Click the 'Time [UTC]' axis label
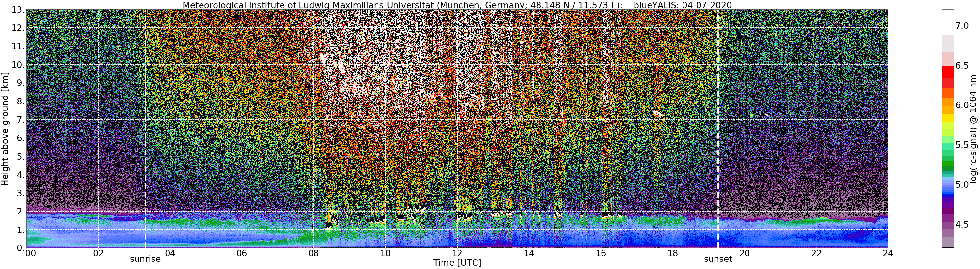Viewport: 980px width, 269px height. coord(457,263)
